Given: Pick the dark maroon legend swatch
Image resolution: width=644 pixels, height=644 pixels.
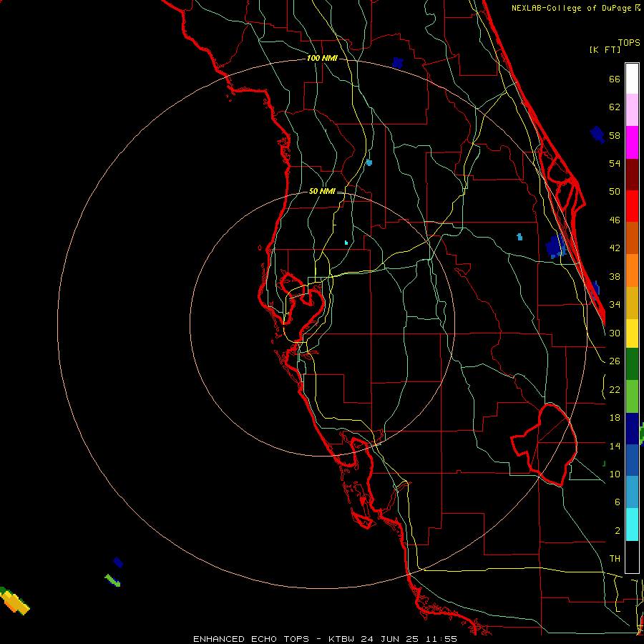Looking at the screenshot, I should pyautogui.click(x=632, y=174).
